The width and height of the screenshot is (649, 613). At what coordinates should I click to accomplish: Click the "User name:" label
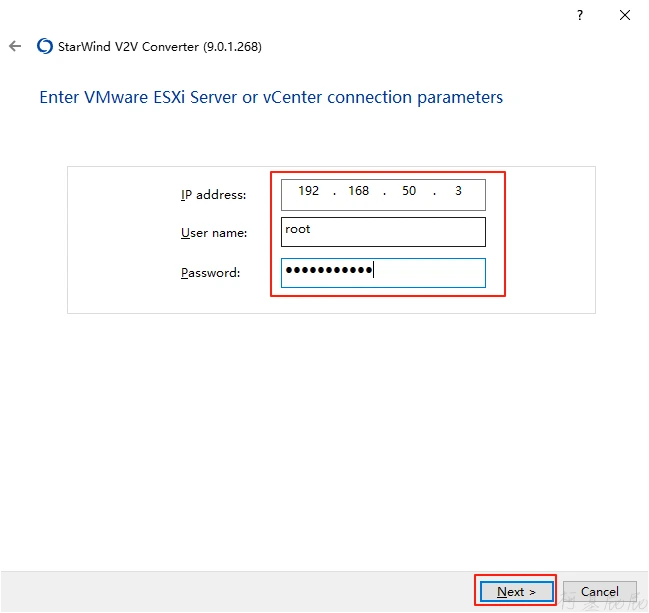(213, 233)
